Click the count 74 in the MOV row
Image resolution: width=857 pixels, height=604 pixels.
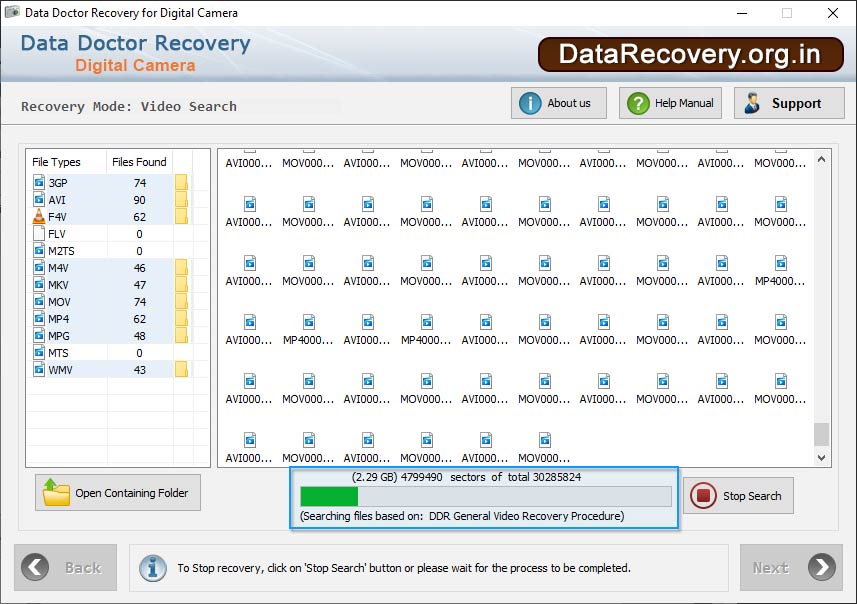point(139,302)
